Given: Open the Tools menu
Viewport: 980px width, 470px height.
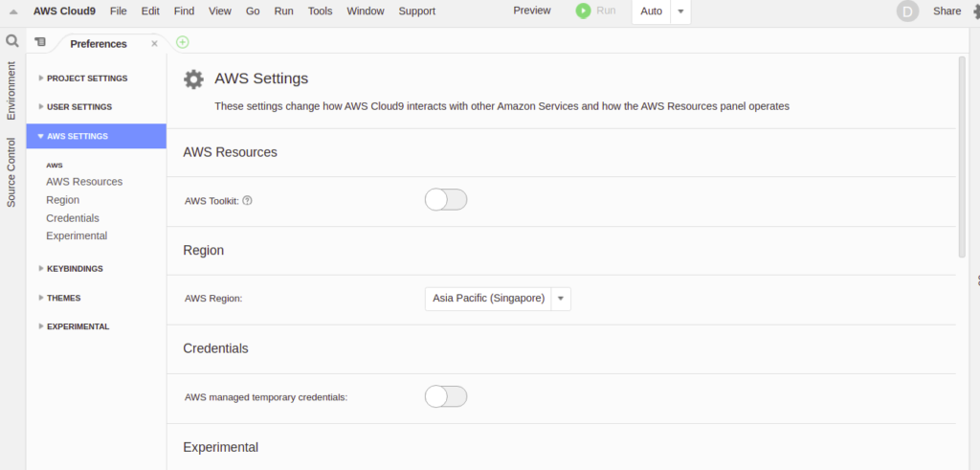Looking at the screenshot, I should click(x=320, y=11).
